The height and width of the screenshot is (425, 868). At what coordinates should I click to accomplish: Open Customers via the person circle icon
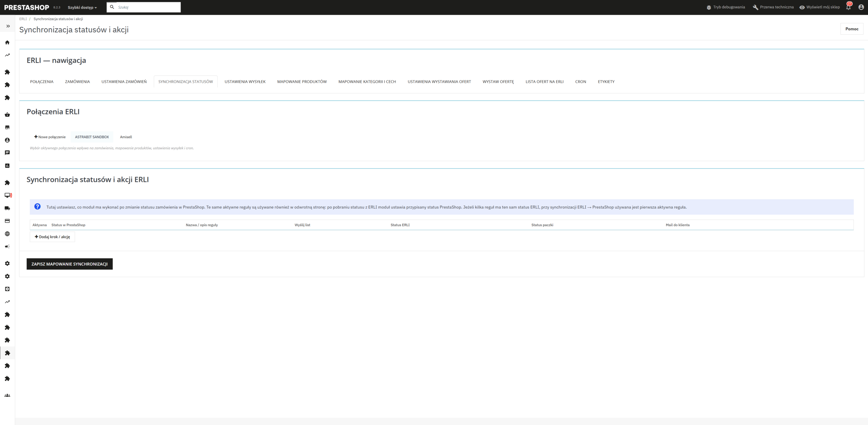tap(7, 140)
